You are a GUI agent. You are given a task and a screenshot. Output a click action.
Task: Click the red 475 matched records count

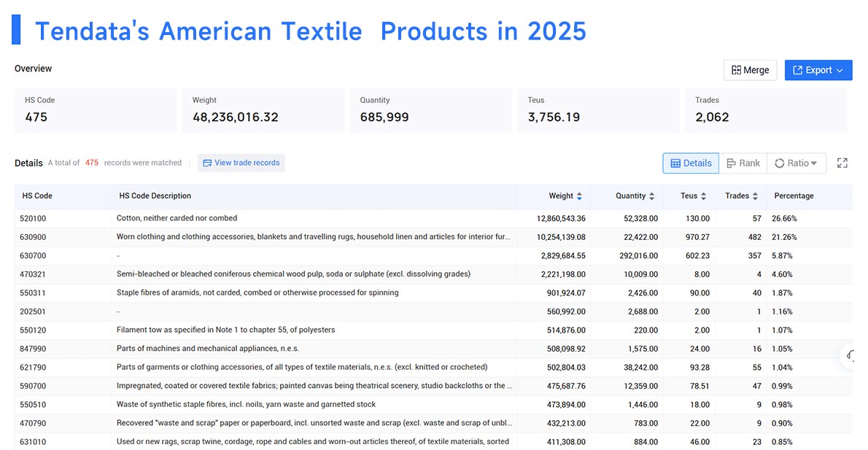(x=92, y=163)
